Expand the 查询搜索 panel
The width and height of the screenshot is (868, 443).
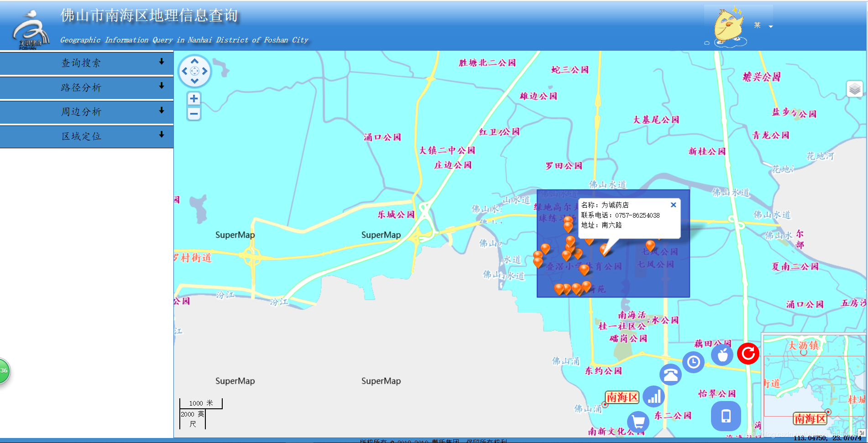pyautogui.click(x=87, y=63)
